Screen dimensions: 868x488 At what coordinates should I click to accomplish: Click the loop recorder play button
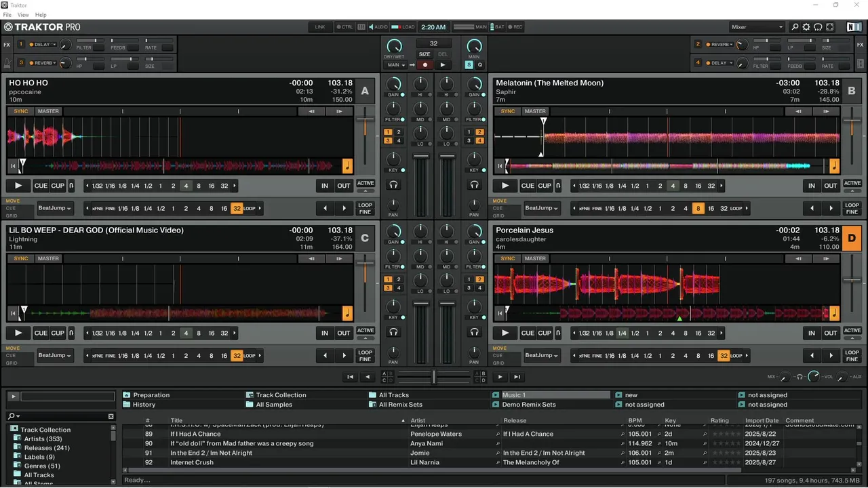442,65
